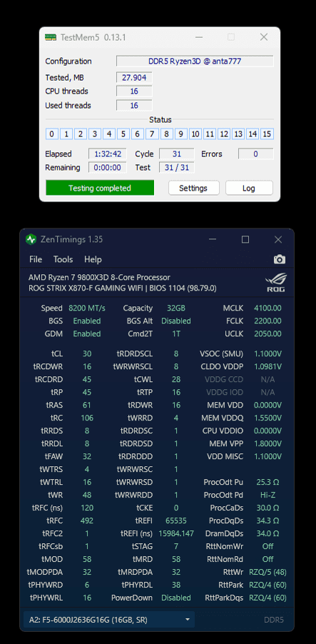
Task: Click the ProcOdt Pu value 25.3 Ω
Action: coord(267,482)
